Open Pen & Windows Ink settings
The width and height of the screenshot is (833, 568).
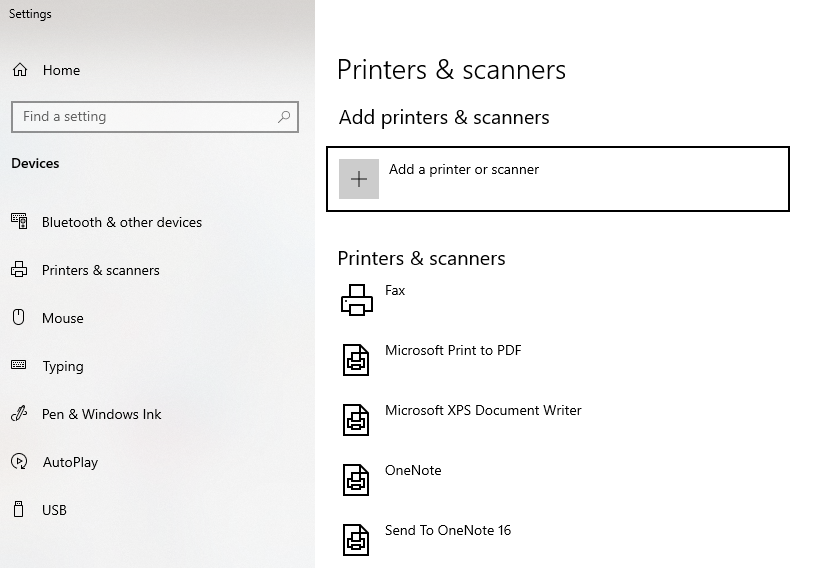pyautogui.click(x=101, y=414)
